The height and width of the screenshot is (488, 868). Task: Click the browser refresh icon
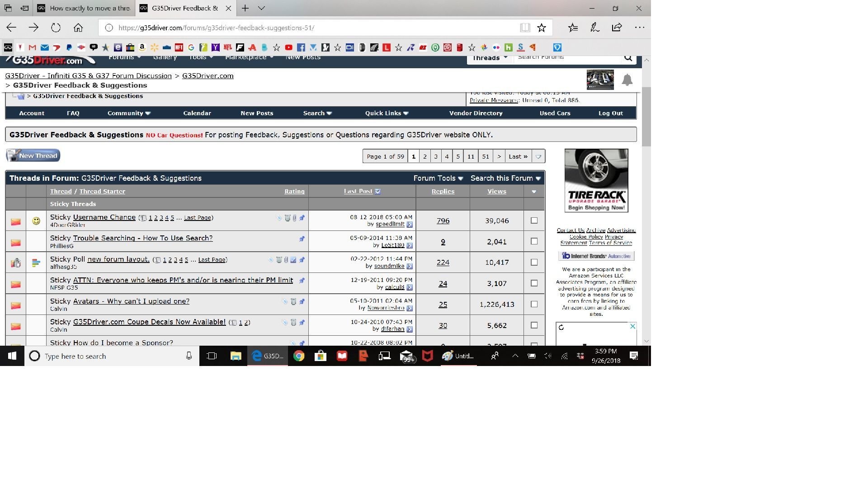tap(56, 28)
